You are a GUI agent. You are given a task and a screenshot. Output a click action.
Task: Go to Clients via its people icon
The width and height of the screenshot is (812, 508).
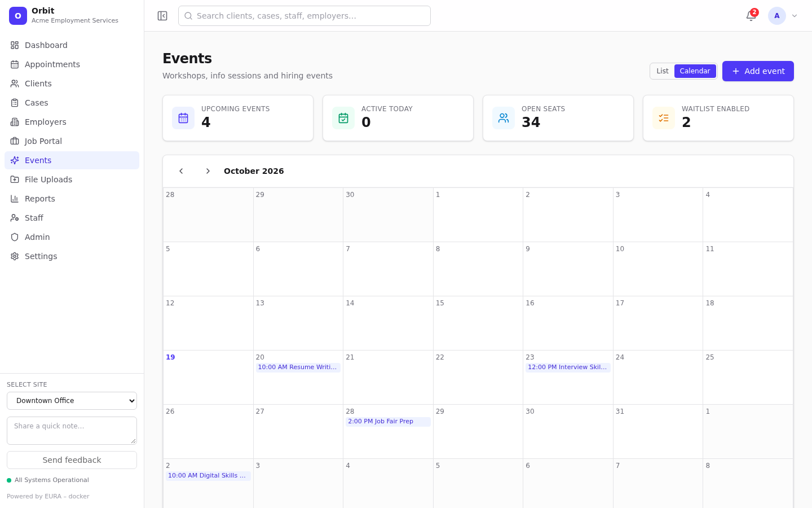click(x=15, y=84)
